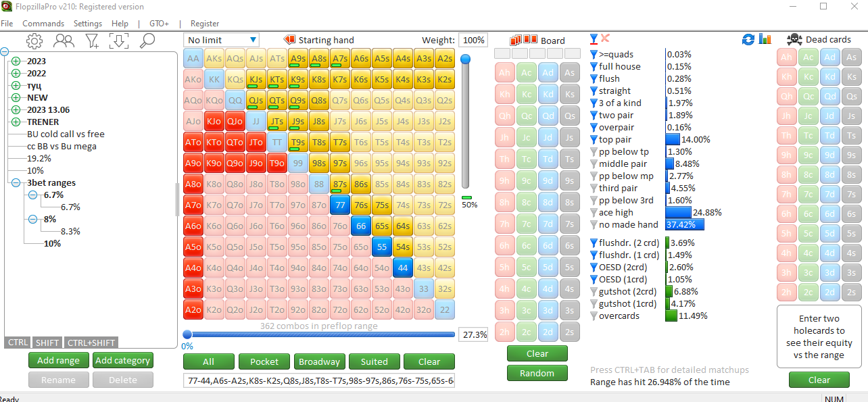The height and width of the screenshot is (402, 868).
Task: Open the bar chart statistics icon
Action: 766,39
